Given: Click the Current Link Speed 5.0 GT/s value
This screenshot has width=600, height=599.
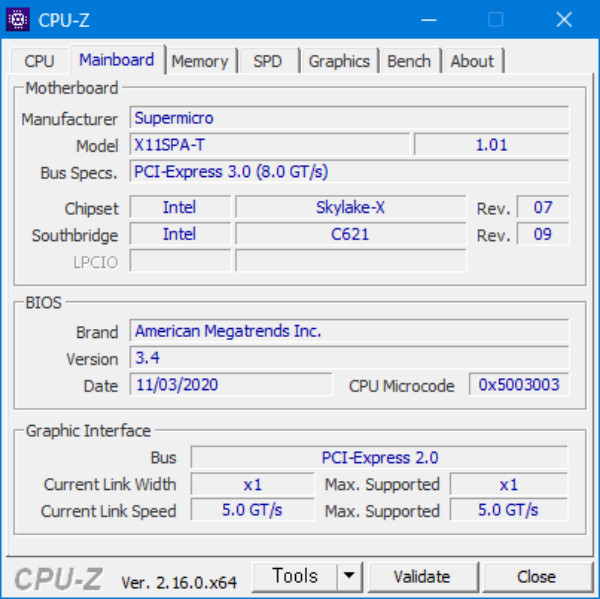Looking at the screenshot, I should [253, 510].
